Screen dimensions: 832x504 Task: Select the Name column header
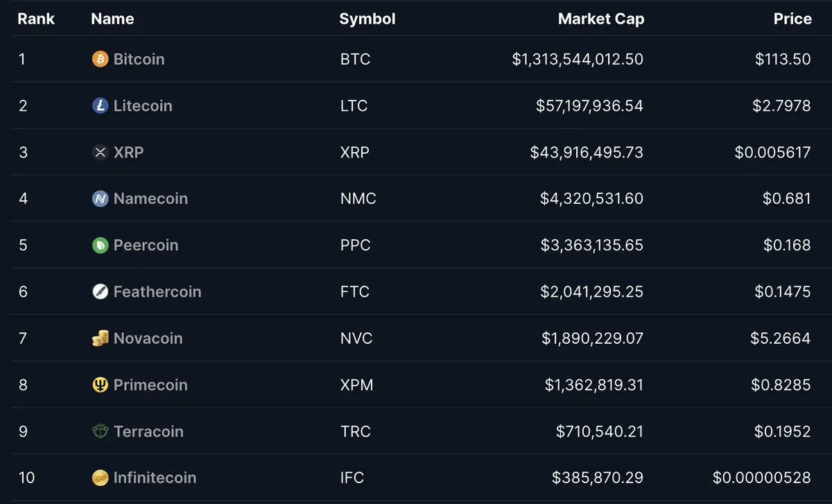[112, 19]
